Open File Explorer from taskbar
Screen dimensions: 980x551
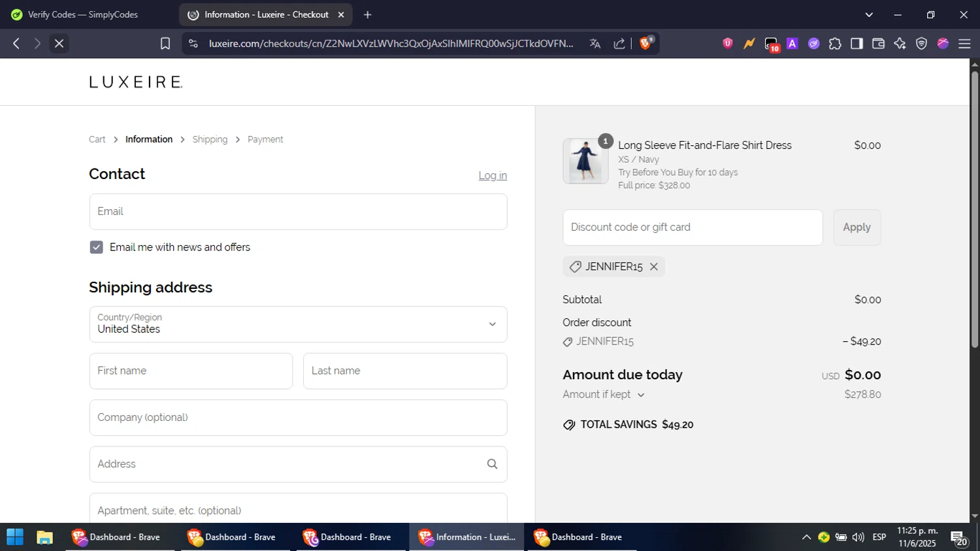pyautogui.click(x=44, y=537)
